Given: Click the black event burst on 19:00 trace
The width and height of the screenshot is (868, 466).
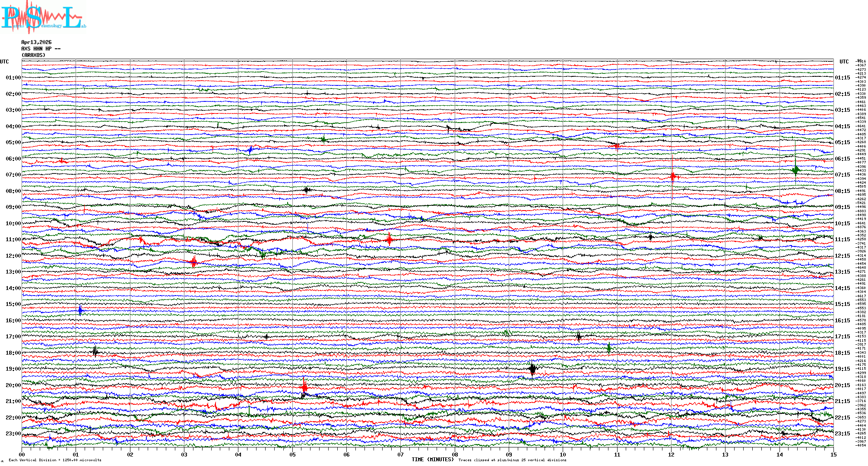Looking at the screenshot, I should (x=532, y=369).
